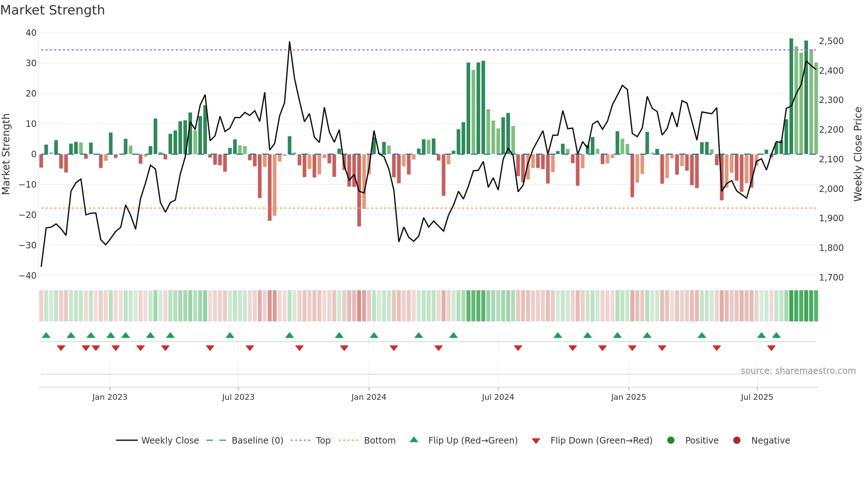
Task: Click the Jul 2023 x-axis label
Action: click(x=238, y=397)
